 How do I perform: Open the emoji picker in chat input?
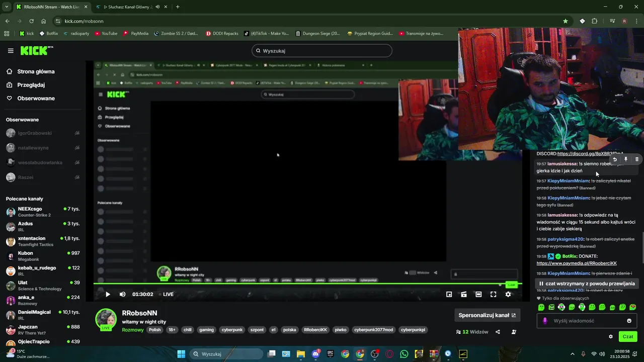[629, 321]
